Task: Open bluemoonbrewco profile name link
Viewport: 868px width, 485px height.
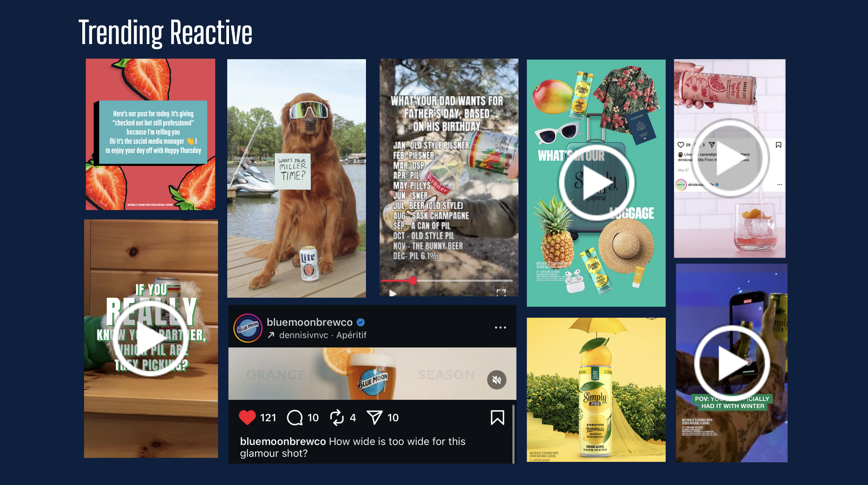Action: 309,322
